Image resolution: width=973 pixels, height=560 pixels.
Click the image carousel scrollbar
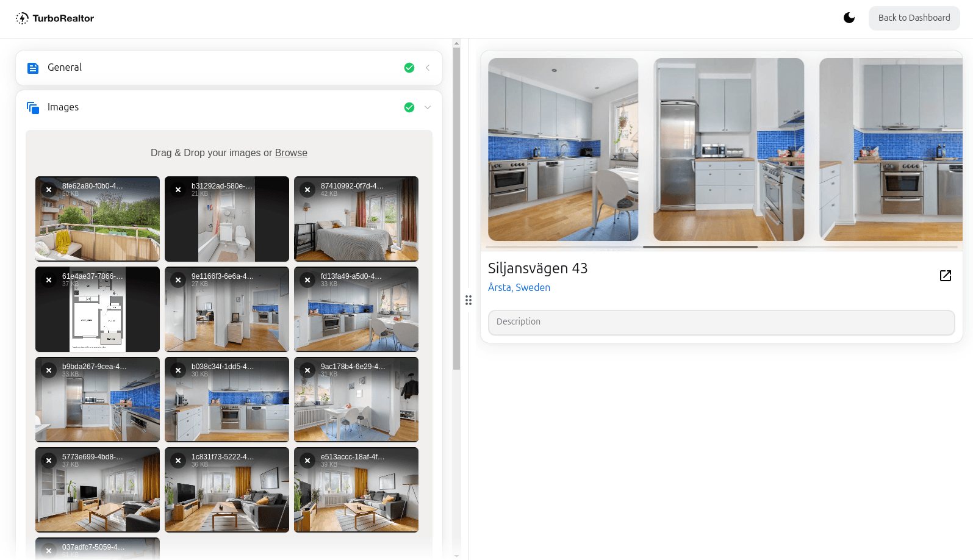700,247
